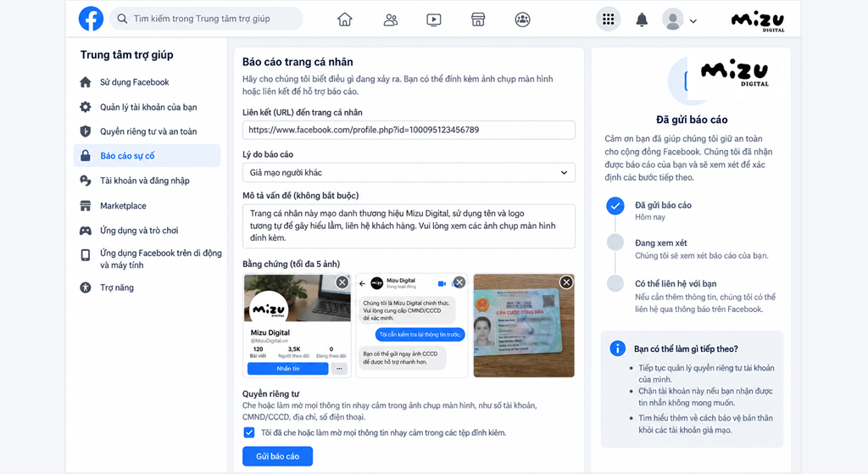Select 'Quản lý tài khoản của bạn'
Viewport: 868px width, 474px height.
pos(148,107)
